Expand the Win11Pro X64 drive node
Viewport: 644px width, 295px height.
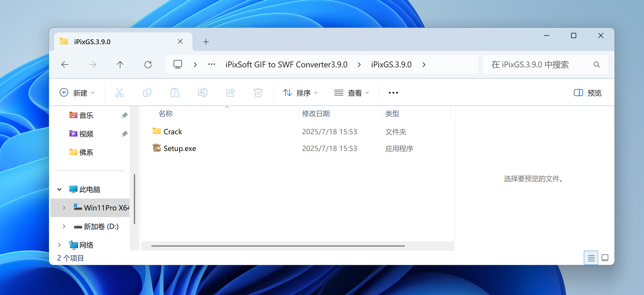coord(64,208)
